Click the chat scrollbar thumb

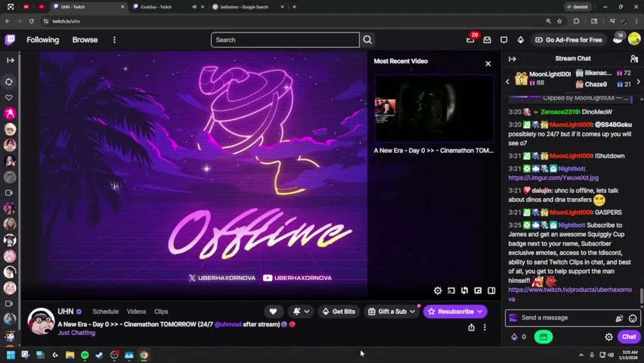point(641,296)
